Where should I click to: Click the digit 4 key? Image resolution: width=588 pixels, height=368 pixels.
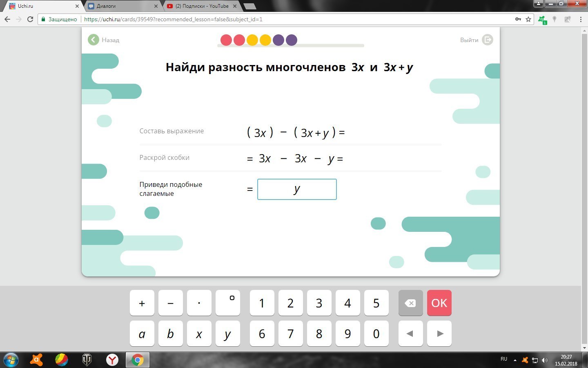pyautogui.click(x=348, y=303)
